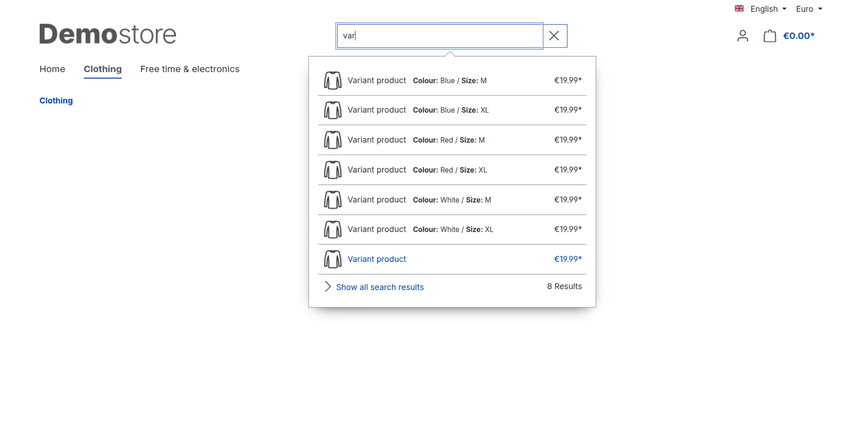Click shirt thumbnail for Blue M result
868x436 pixels.
332,80
